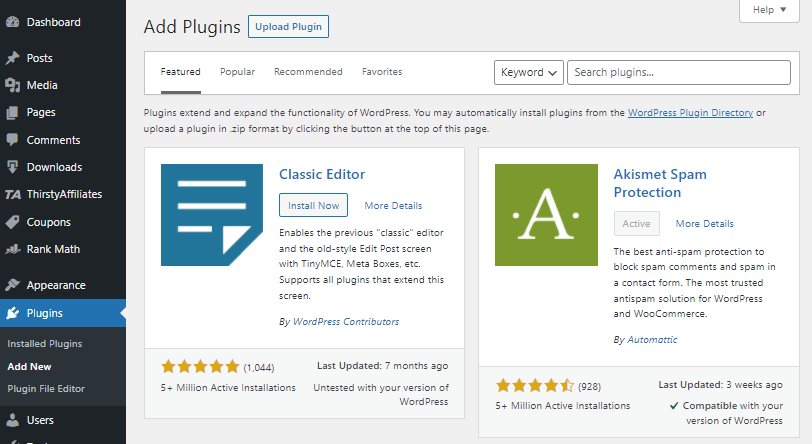Image resolution: width=812 pixels, height=444 pixels.
Task: Click the Compatible checkmark icon
Action: point(674,406)
